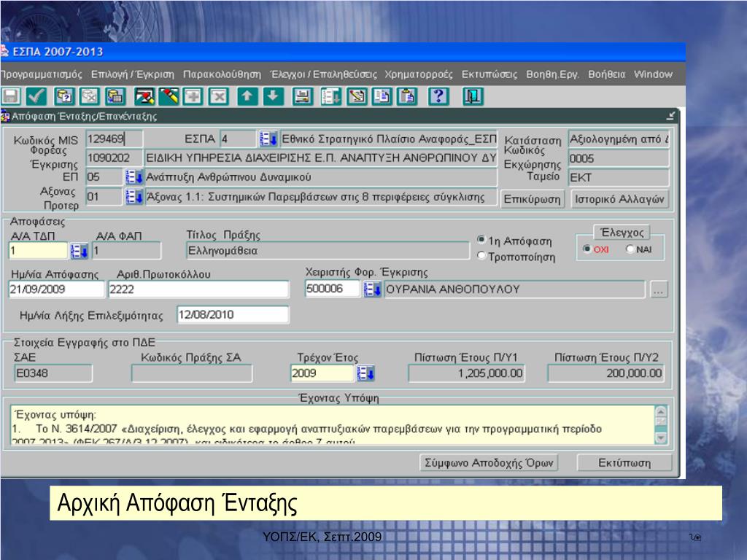Screen dimensions: 747x560
Task: Click the delete record X icon
Action: [x=219, y=97]
